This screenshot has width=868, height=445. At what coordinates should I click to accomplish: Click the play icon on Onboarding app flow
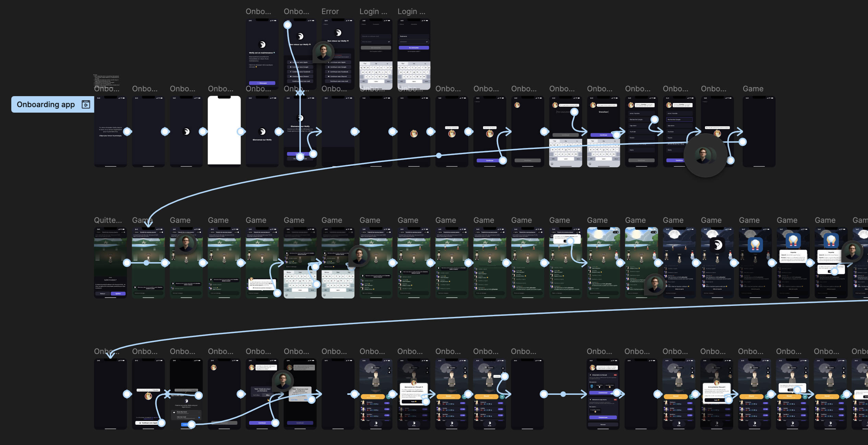pyautogui.click(x=86, y=104)
